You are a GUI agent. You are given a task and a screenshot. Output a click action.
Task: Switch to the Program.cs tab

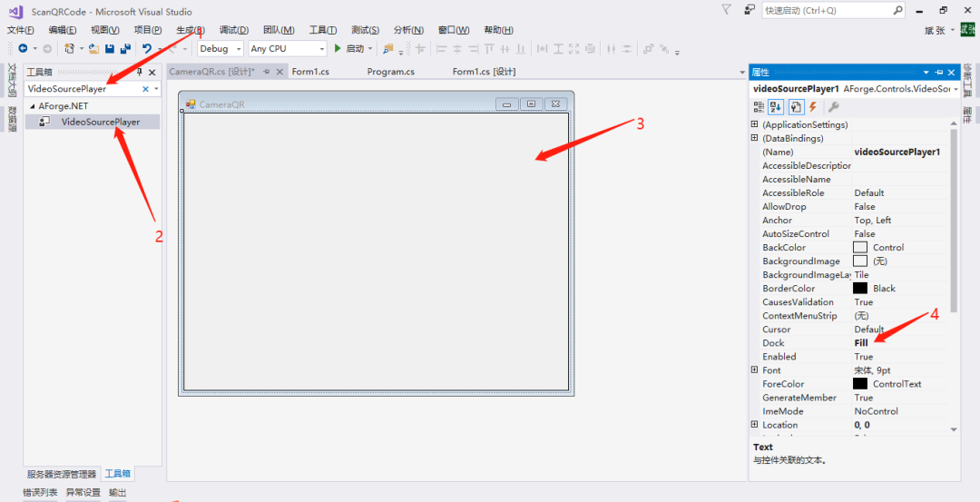click(x=390, y=72)
